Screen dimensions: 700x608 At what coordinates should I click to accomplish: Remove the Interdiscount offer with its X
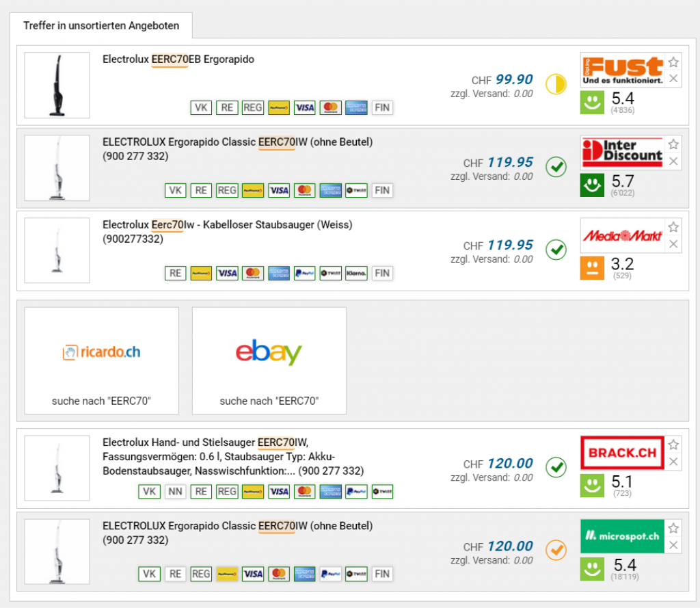click(x=673, y=161)
